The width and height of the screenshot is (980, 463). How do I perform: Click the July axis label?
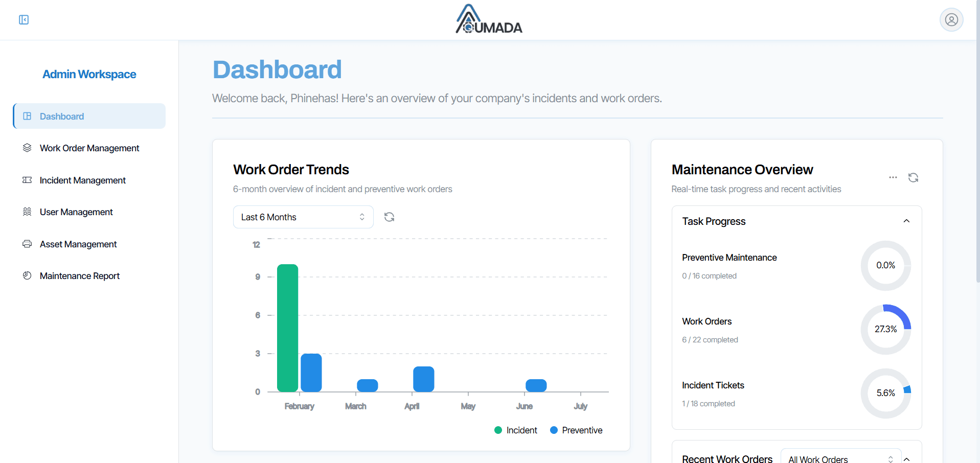coord(580,406)
